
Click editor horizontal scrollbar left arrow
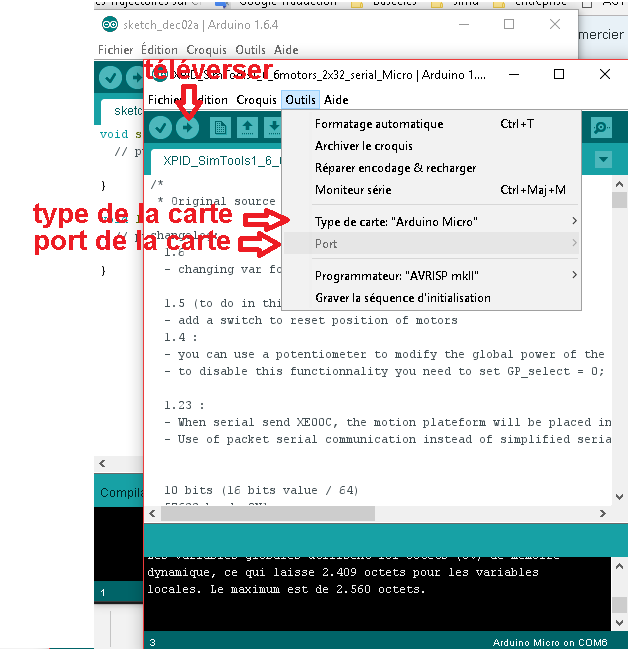(152, 514)
